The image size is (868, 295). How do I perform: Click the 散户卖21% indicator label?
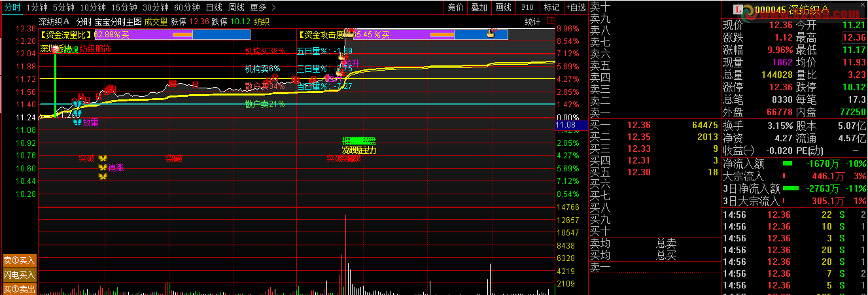(x=265, y=104)
